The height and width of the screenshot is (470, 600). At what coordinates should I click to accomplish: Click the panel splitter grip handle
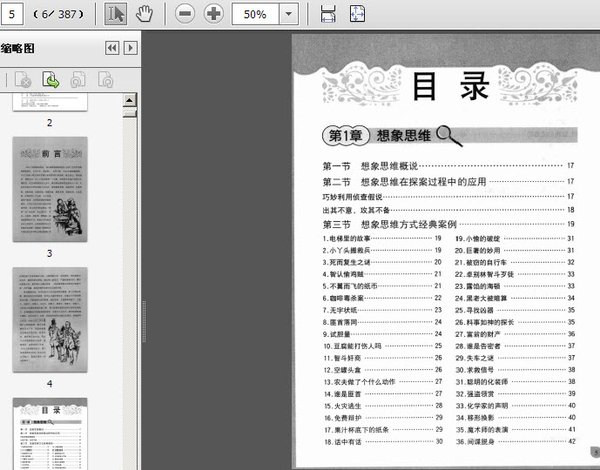pos(144,321)
